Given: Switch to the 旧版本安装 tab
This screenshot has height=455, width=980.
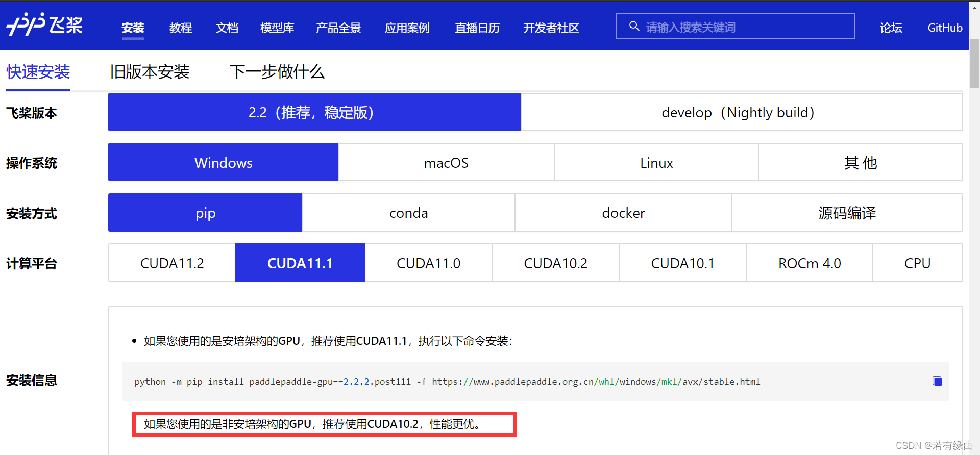Looking at the screenshot, I should point(150,72).
